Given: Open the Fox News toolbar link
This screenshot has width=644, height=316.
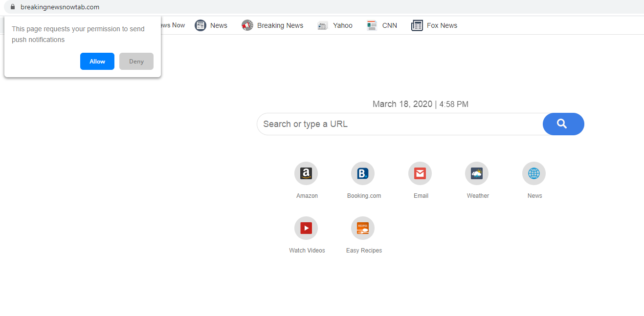Looking at the screenshot, I should [442, 25].
